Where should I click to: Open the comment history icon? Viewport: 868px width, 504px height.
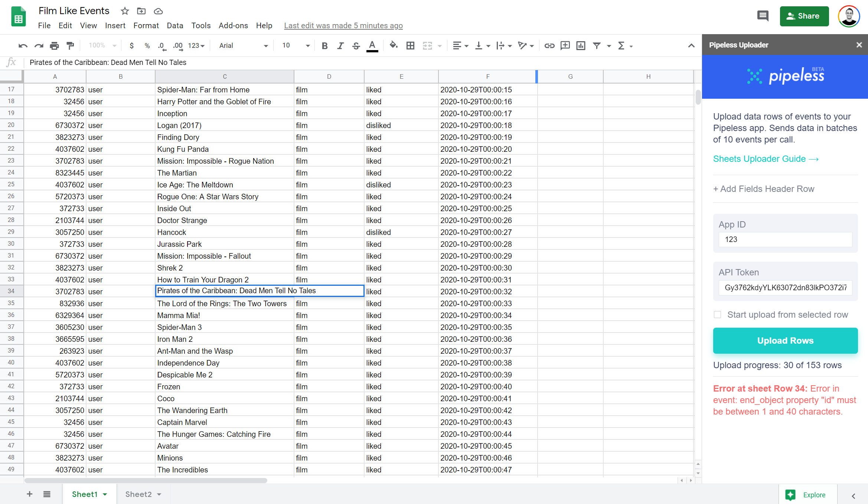click(x=763, y=16)
